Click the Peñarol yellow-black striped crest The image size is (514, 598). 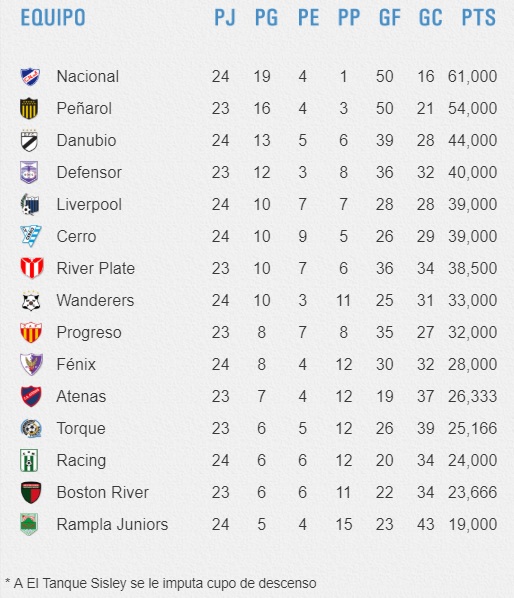coord(29,108)
